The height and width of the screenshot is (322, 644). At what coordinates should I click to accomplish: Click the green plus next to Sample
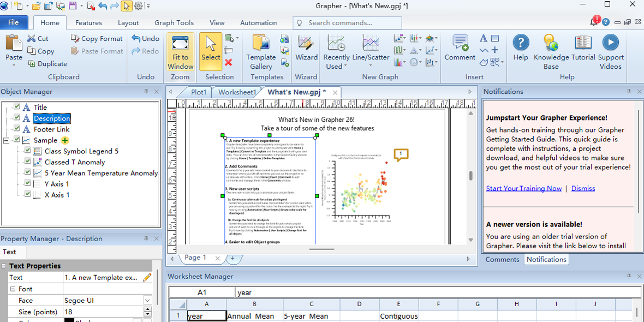point(65,140)
